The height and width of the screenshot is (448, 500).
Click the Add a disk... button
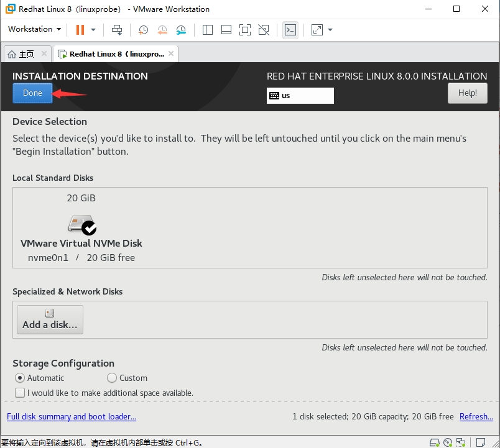click(50, 319)
